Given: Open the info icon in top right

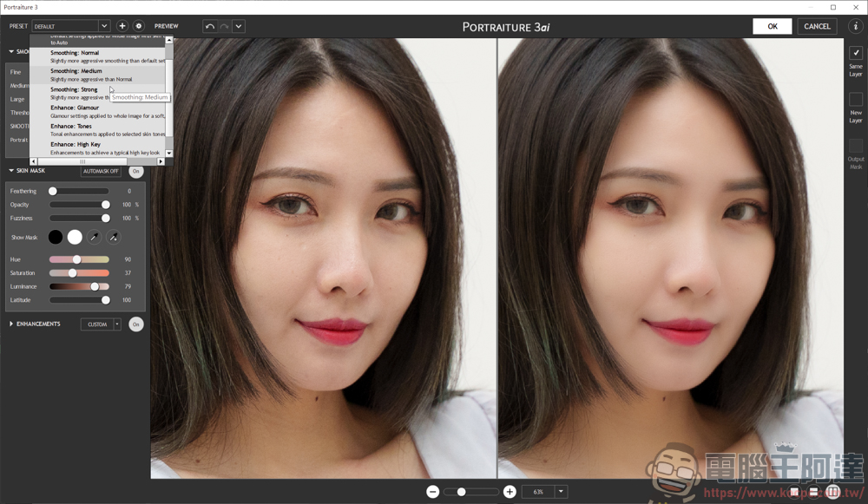Looking at the screenshot, I should pyautogui.click(x=855, y=27).
